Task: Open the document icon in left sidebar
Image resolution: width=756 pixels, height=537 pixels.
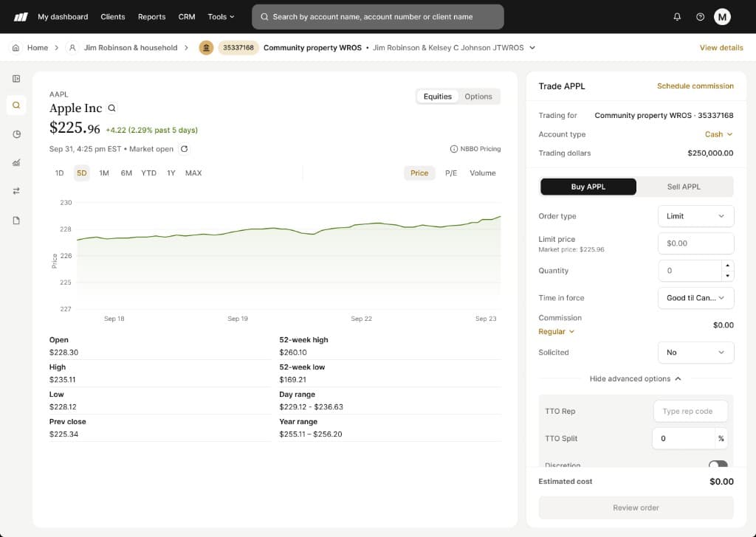Action: click(16, 220)
